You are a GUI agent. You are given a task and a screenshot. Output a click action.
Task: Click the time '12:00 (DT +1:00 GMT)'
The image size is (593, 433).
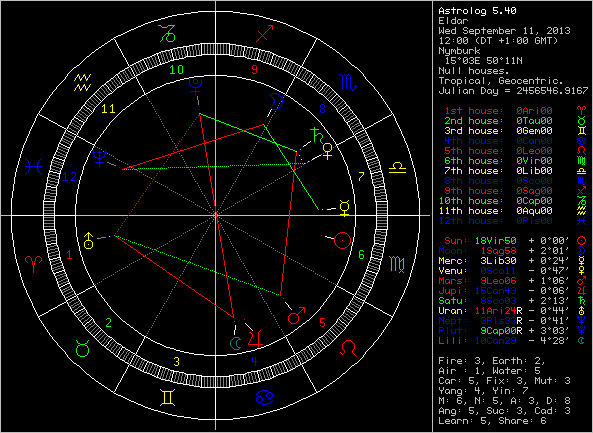pos(498,40)
